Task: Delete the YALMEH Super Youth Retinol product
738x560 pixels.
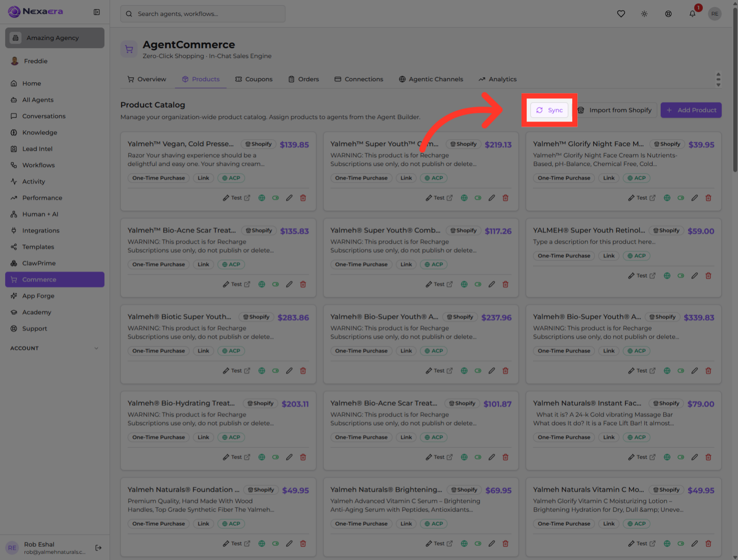Action: (x=708, y=276)
